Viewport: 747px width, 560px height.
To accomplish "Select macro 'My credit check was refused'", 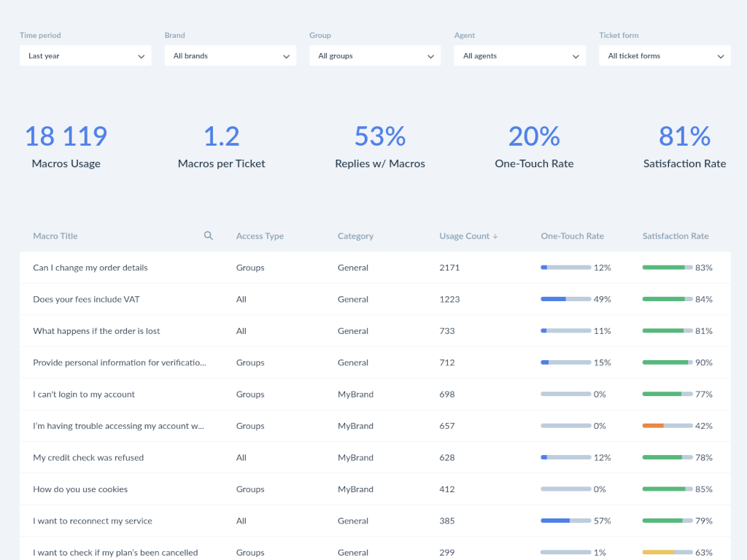I will click(x=88, y=458).
